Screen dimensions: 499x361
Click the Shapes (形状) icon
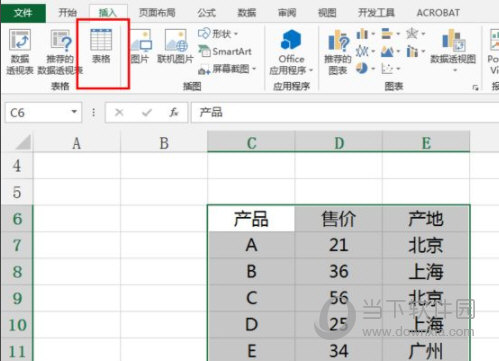204,33
